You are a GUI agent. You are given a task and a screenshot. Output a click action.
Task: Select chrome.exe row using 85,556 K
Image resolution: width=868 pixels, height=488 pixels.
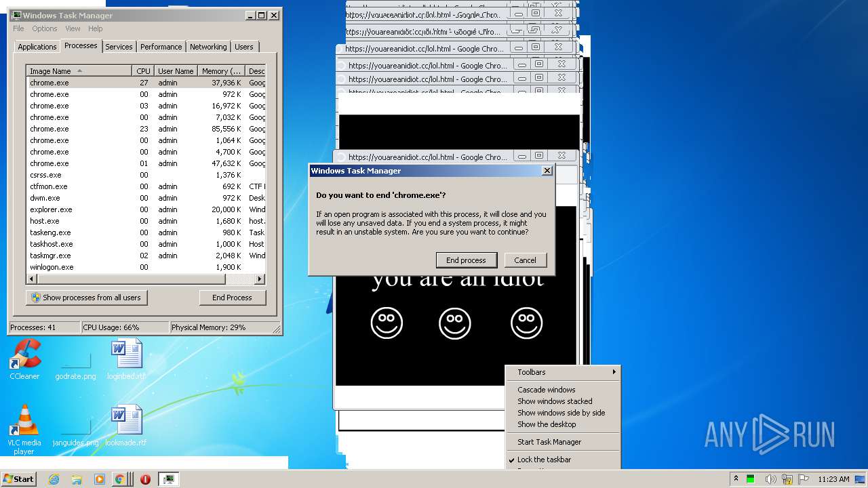[146, 129]
